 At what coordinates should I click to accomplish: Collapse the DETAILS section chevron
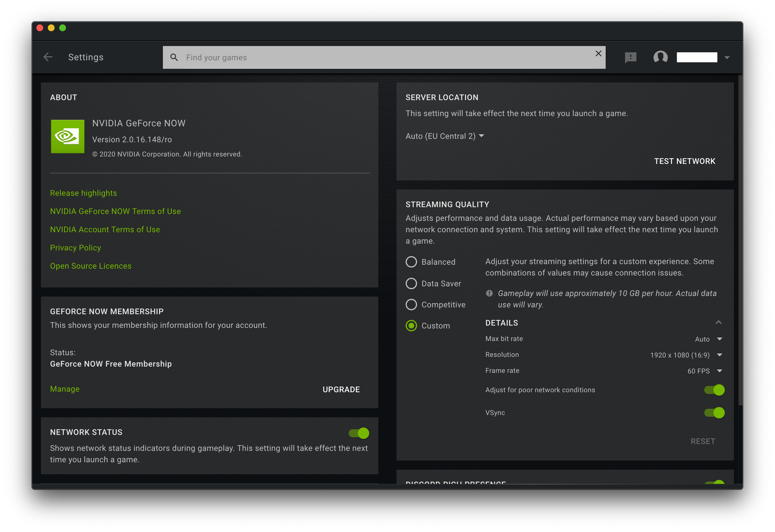click(x=718, y=323)
